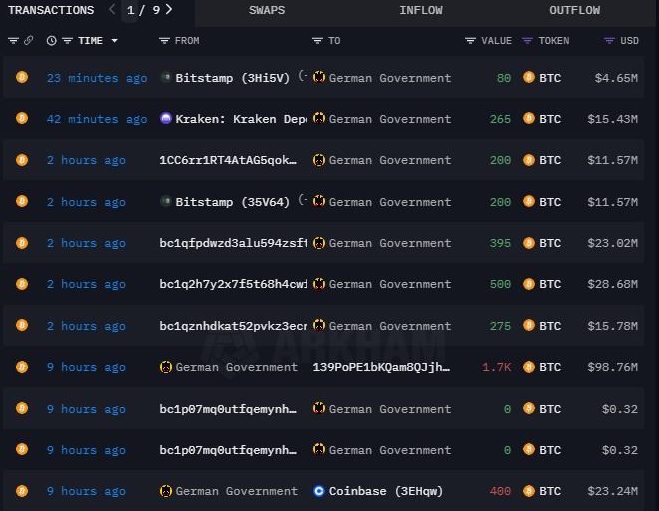Click the link chain icon in header

click(29, 40)
